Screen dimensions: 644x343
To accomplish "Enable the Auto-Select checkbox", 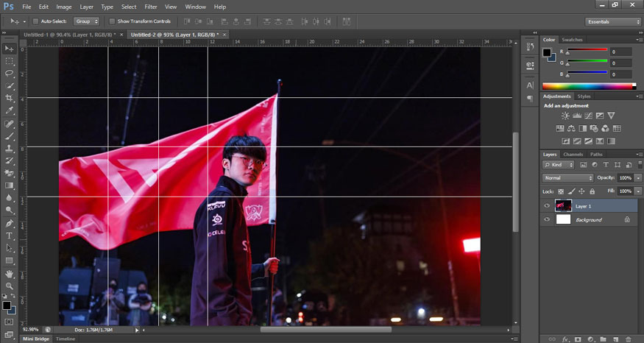I will click(x=36, y=21).
